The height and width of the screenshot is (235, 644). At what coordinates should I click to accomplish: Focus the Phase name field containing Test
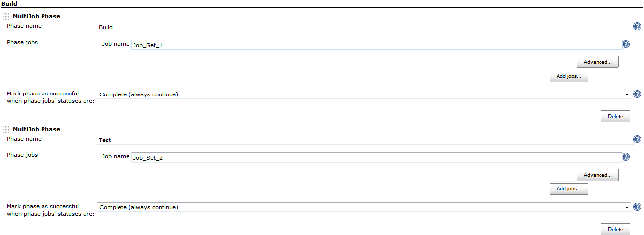(x=365, y=140)
